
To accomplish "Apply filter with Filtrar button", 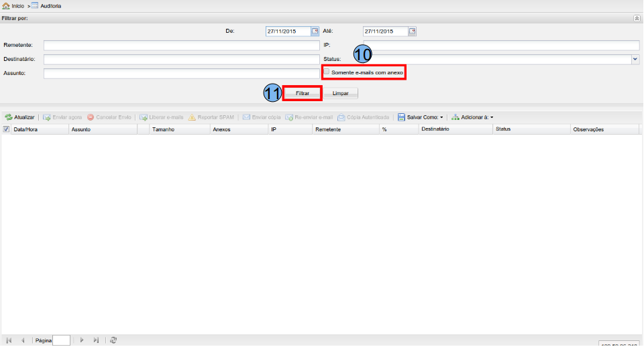I will click(303, 94).
